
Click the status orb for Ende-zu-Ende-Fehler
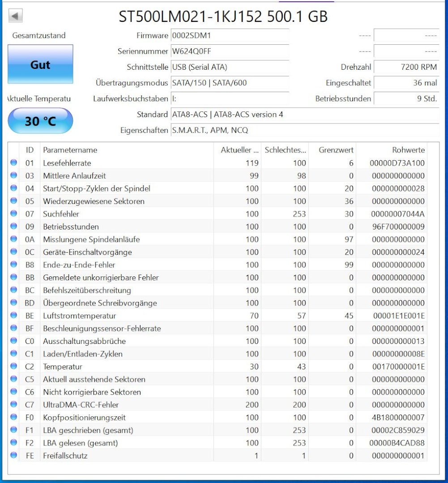13,264
